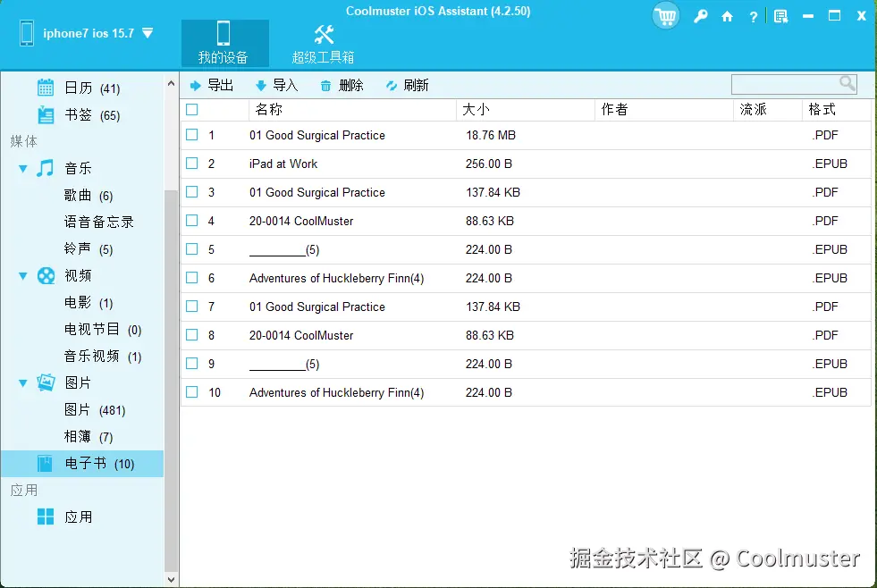The height and width of the screenshot is (588, 877).
Task: Check row 9 checkbox
Action: click(192, 364)
